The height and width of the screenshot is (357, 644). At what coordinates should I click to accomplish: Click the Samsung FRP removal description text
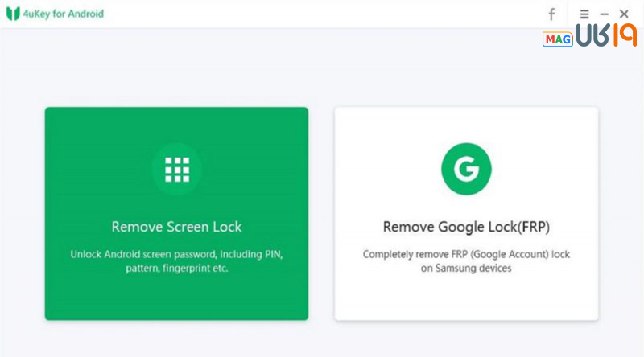pyautogui.click(x=466, y=254)
